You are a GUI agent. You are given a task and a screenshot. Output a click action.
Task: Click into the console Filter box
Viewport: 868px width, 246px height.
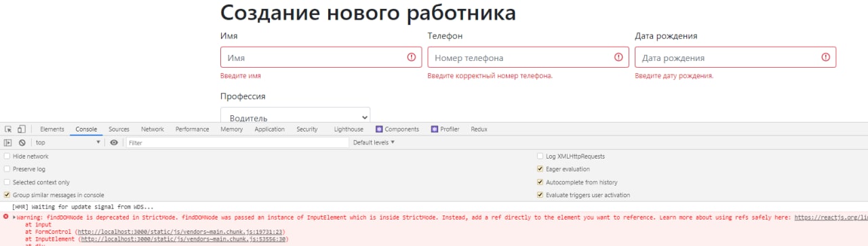pos(237,143)
